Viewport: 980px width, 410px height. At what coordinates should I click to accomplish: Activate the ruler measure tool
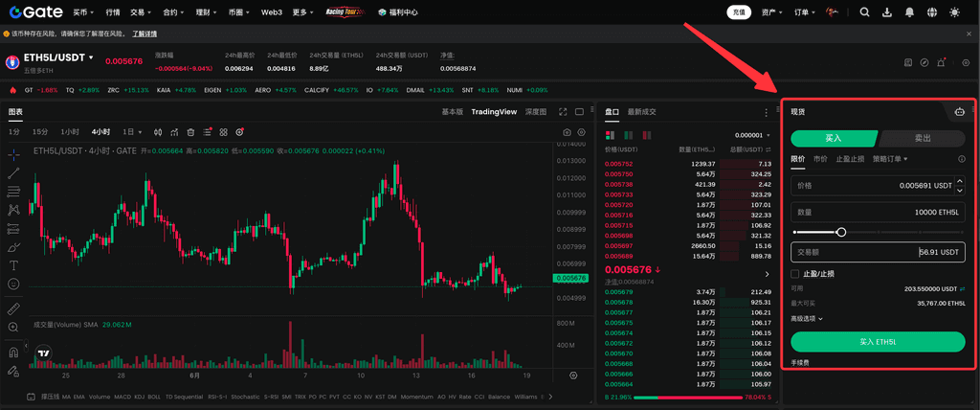coord(13,309)
